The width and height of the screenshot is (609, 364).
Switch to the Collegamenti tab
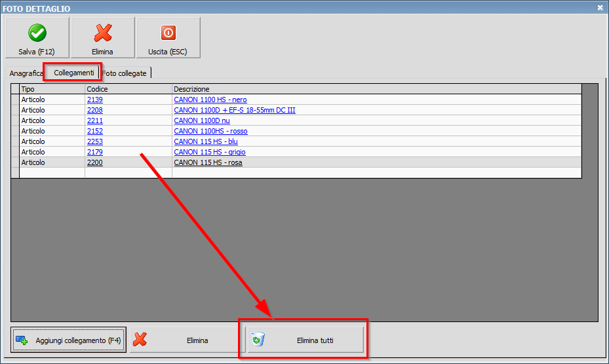click(74, 73)
